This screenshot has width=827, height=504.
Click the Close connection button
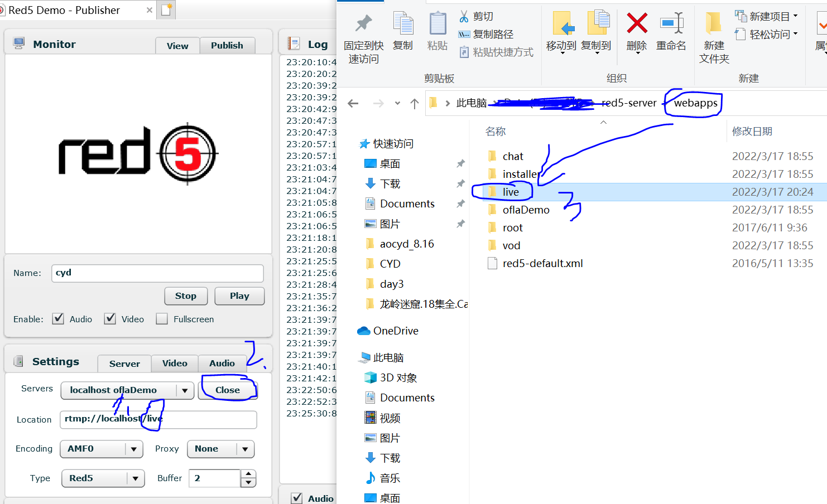coord(228,390)
